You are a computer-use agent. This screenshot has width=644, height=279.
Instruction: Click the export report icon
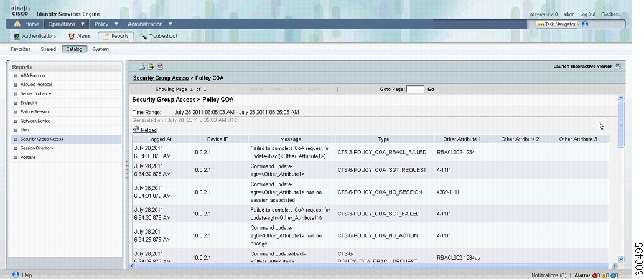151,66
